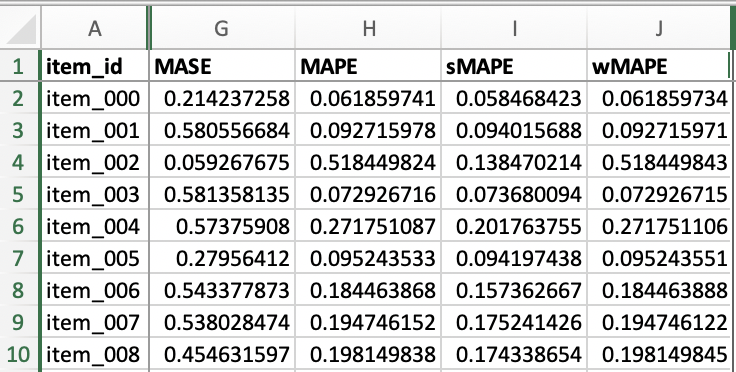Select wMAPE value 0.198149845
Viewport: 736px width, 372px height.
pyautogui.click(x=659, y=354)
